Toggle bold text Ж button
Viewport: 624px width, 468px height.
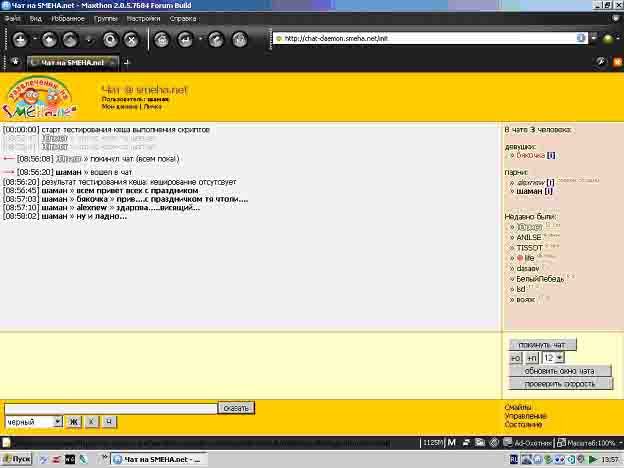tap(73, 422)
